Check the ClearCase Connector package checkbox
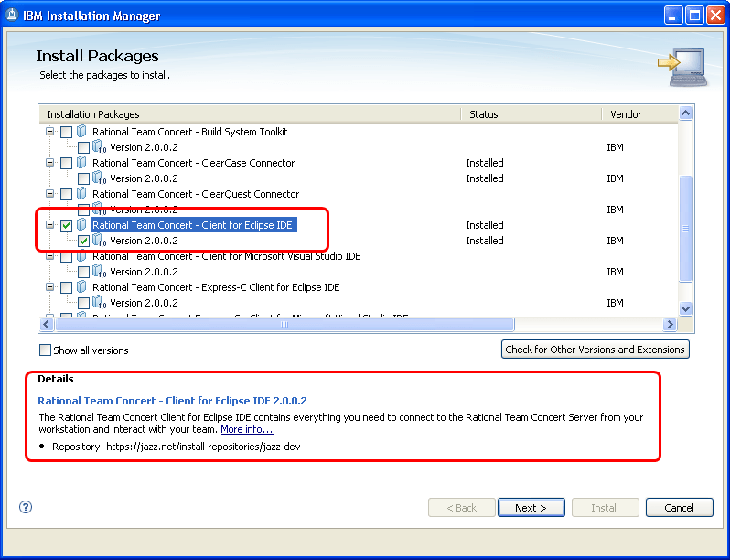The image size is (730, 560). tap(66, 163)
